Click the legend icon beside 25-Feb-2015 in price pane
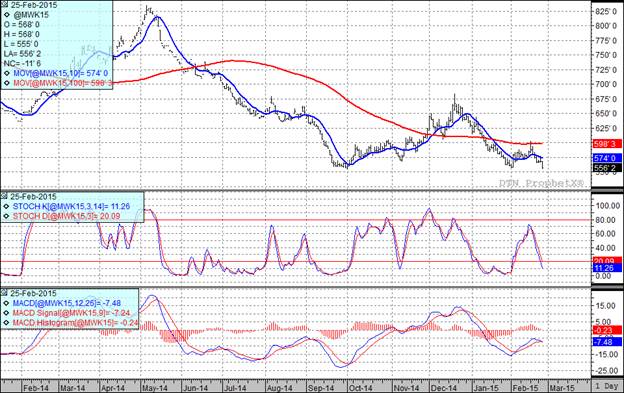 (5, 5)
